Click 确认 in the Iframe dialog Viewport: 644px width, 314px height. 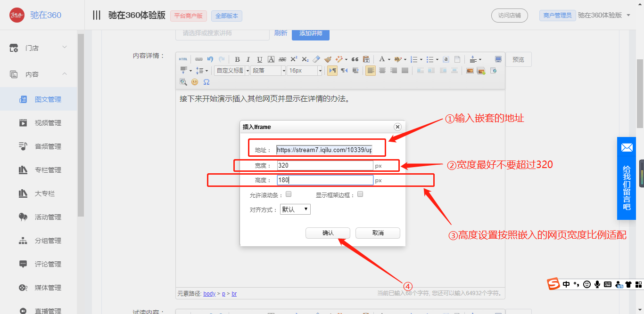coord(328,233)
